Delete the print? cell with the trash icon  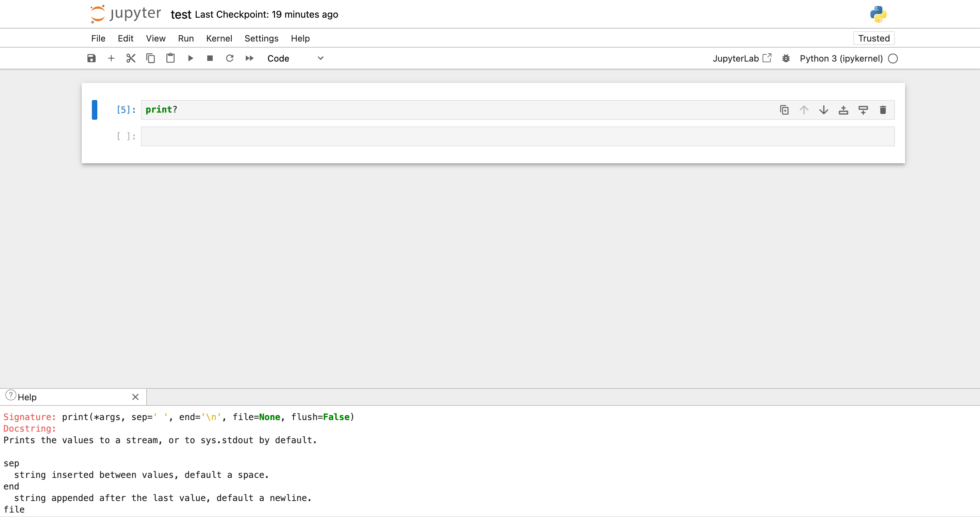883,110
